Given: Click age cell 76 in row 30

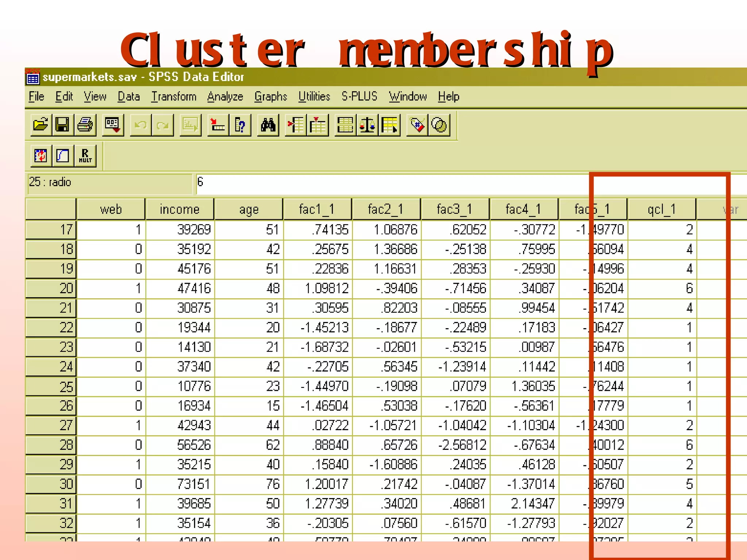Looking at the screenshot, I should pos(249,485).
